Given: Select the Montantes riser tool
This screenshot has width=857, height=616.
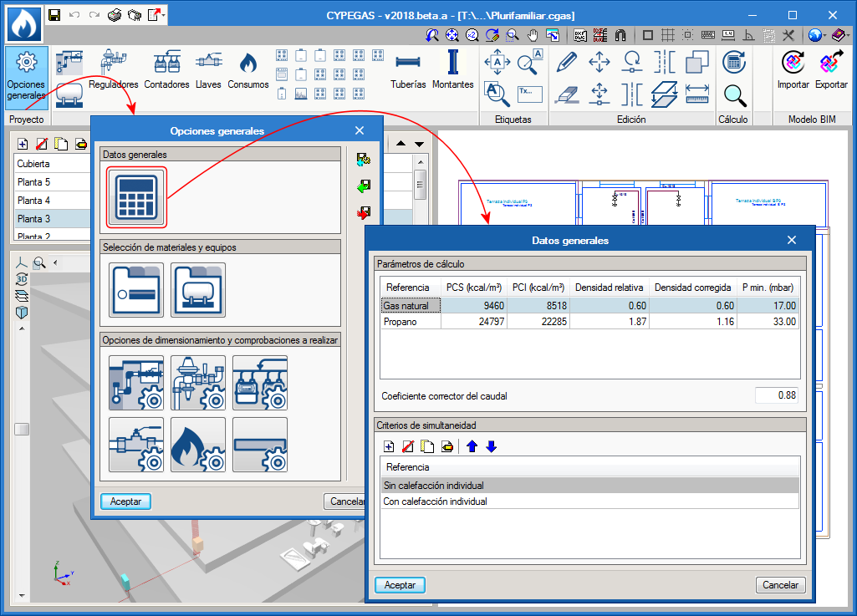Looking at the screenshot, I should point(452,69).
